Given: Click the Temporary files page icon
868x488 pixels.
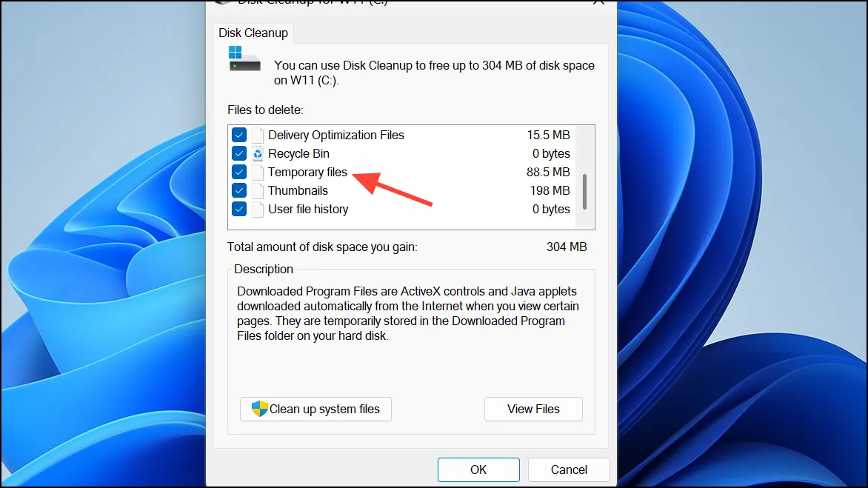Looking at the screenshot, I should point(258,172).
